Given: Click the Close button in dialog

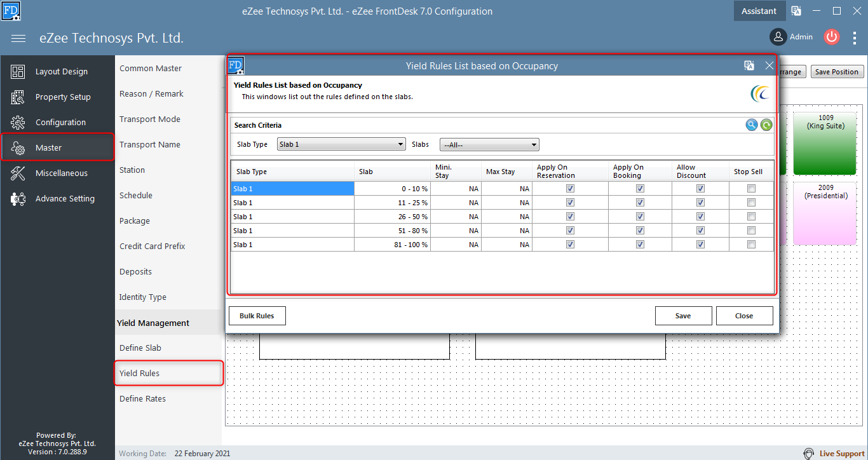Looking at the screenshot, I should pyautogui.click(x=744, y=316).
